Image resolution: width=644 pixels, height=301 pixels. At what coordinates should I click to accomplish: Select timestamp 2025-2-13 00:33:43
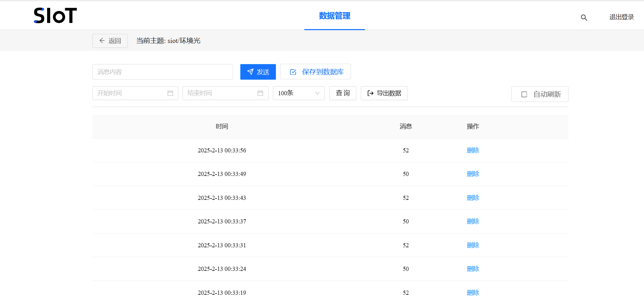(x=222, y=198)
